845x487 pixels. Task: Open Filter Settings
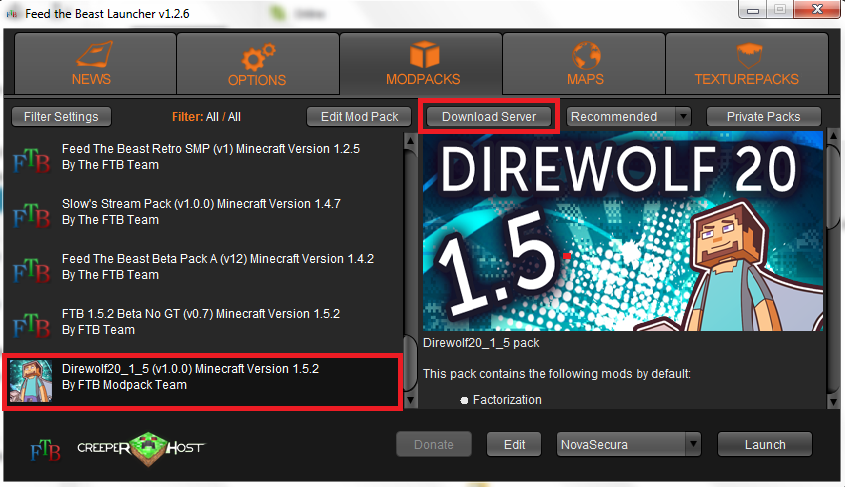(61, 117)
